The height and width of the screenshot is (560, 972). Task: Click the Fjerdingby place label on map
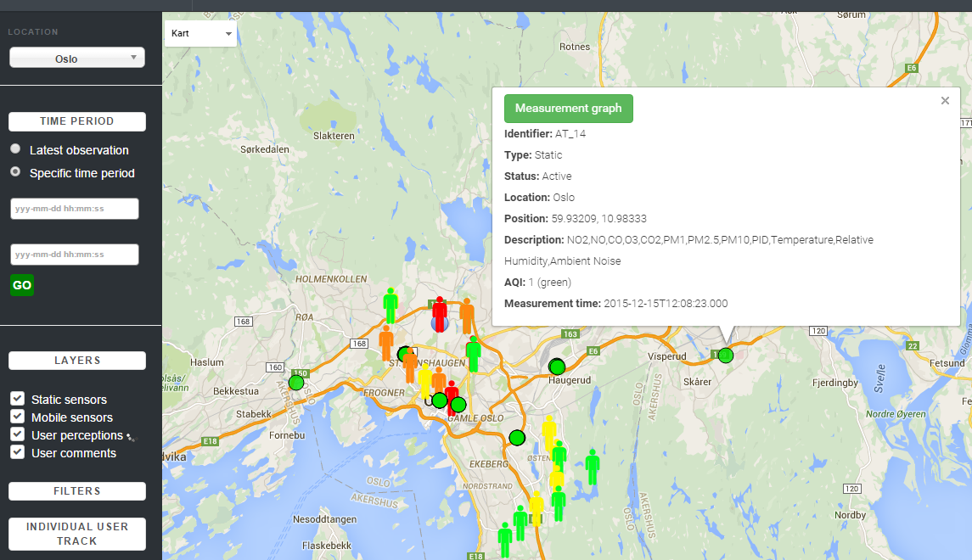[x=835, y=383]
